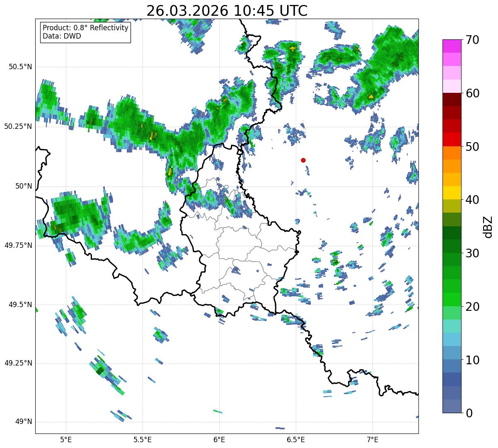Click the magenta 70 dBZ colorbar segment

click(x=452, y=46)
